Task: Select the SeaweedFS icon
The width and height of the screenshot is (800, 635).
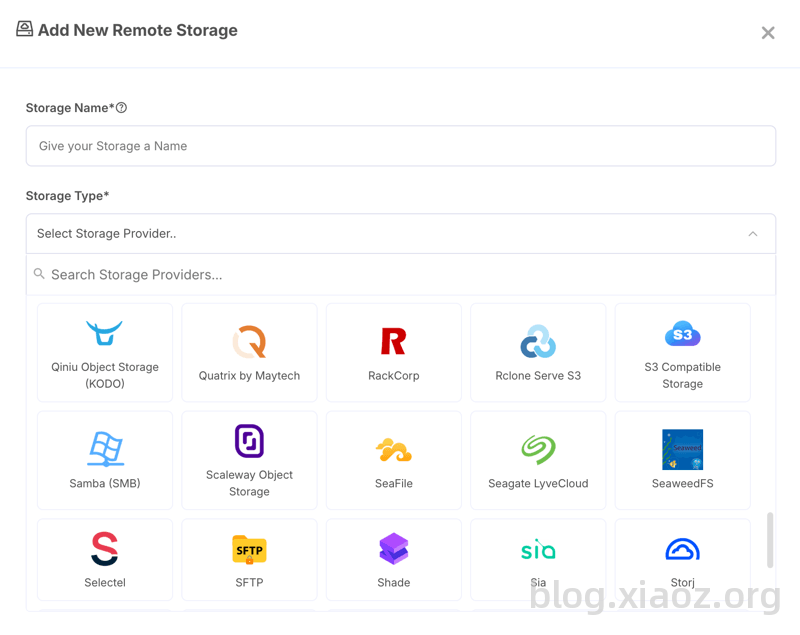Action: pyautogui.click(x=683, y=449)
